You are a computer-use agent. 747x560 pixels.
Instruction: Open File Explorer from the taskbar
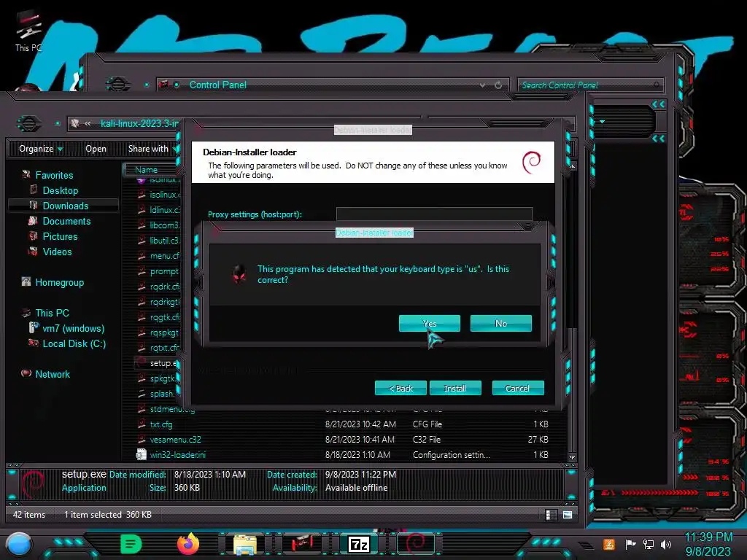245,544
